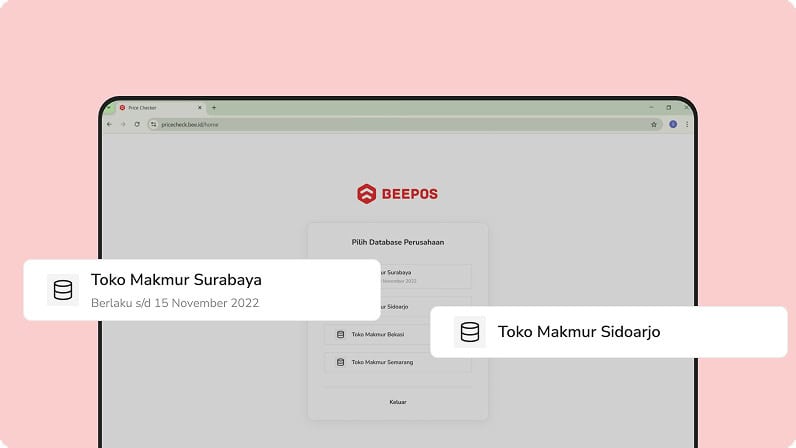The image size is (796, 448).
Task: Click the browser back arrow
Action: pos(110,124)
